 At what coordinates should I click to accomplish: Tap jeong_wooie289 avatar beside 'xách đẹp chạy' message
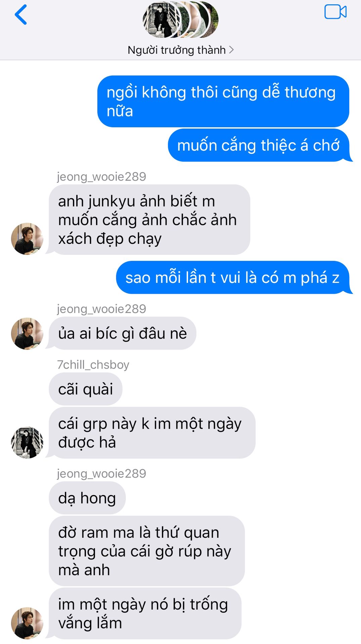(x=27, y=238)
